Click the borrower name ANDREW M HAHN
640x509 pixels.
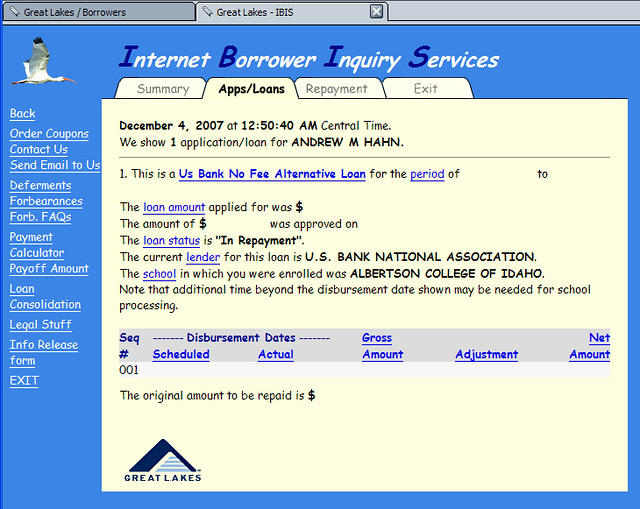(347, 142)
